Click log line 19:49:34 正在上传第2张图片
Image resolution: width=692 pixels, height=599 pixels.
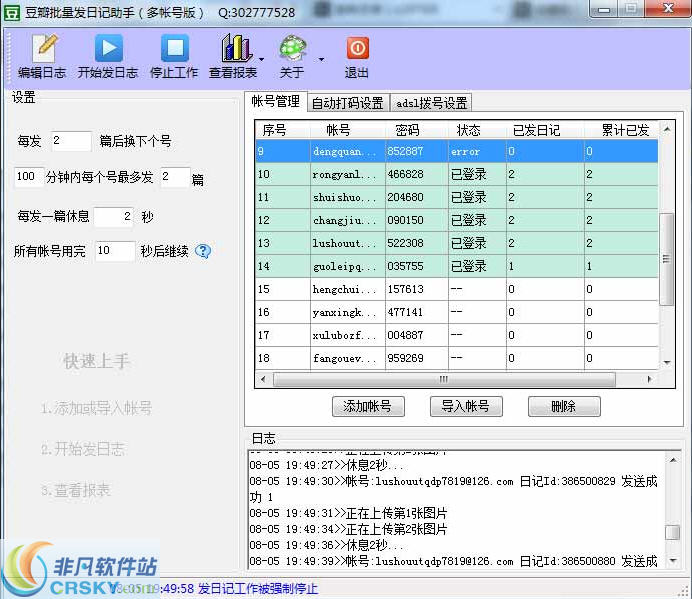click(x=348, y=529)
